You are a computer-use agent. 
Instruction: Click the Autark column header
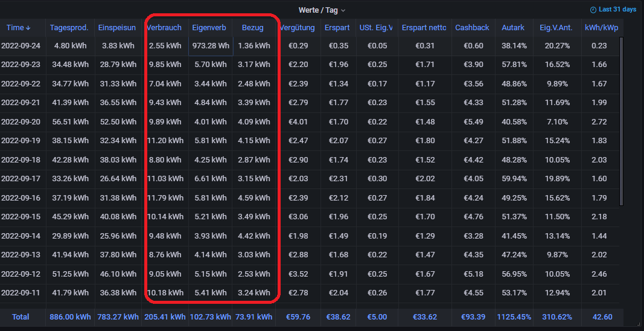(513, 28)
